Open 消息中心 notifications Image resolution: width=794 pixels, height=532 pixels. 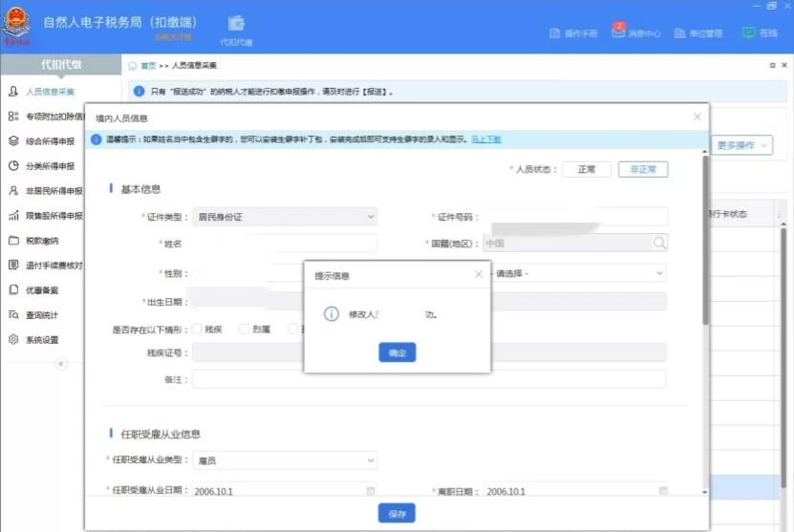(x=636, y=33)
